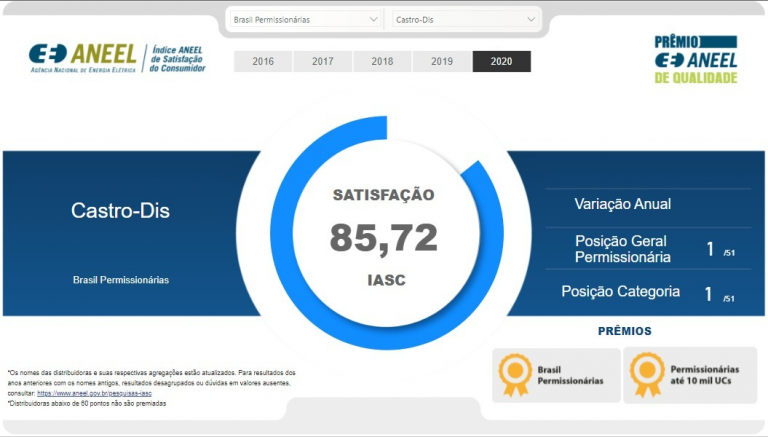Click the Posição Geral Permissionária label
This screenshot has height=437, width=768.
coord(623,249)
